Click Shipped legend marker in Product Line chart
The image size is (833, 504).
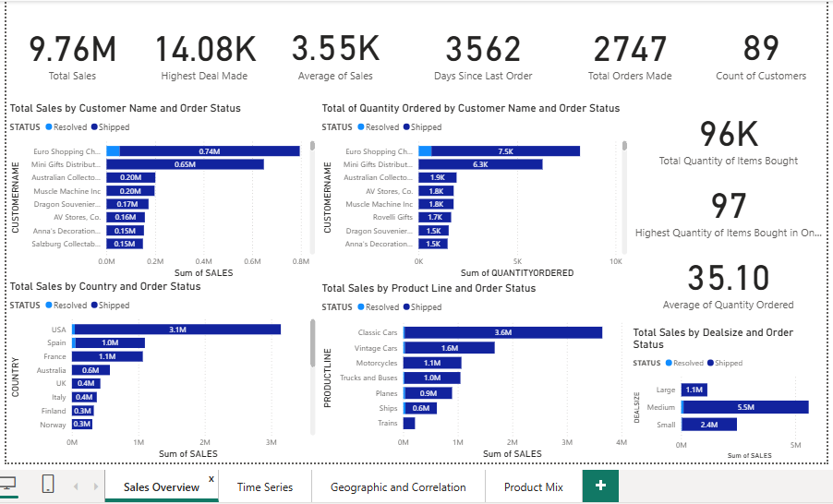pyautogui.click(x=407, y=307)
